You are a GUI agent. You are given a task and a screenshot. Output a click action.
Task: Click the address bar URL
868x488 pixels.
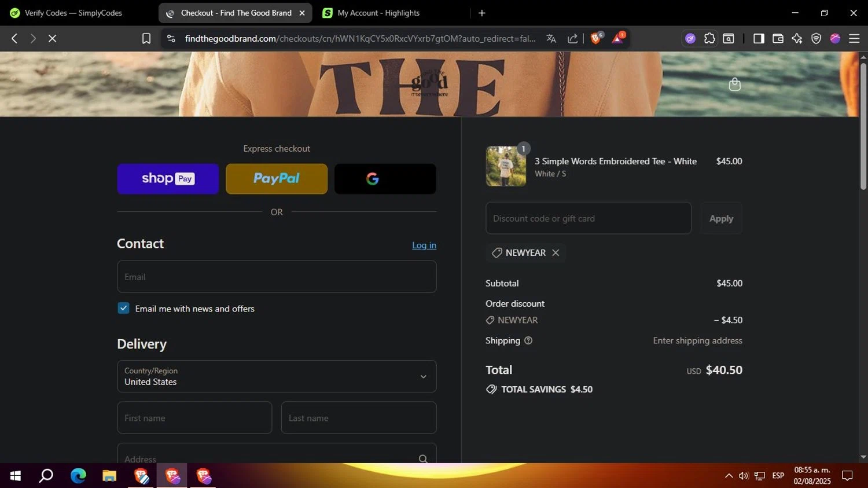360,38
